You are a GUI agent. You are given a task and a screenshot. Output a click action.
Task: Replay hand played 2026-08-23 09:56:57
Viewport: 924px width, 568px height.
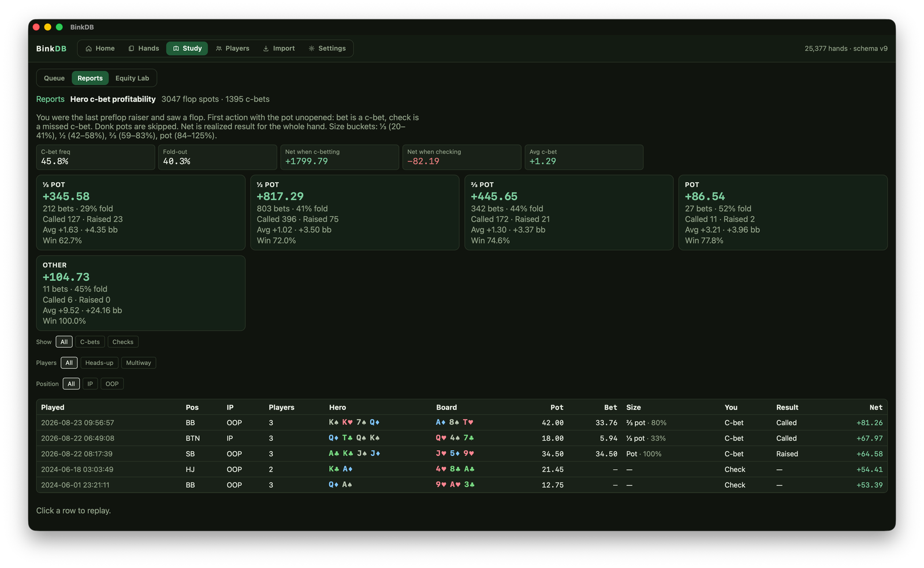coord(462,423)
